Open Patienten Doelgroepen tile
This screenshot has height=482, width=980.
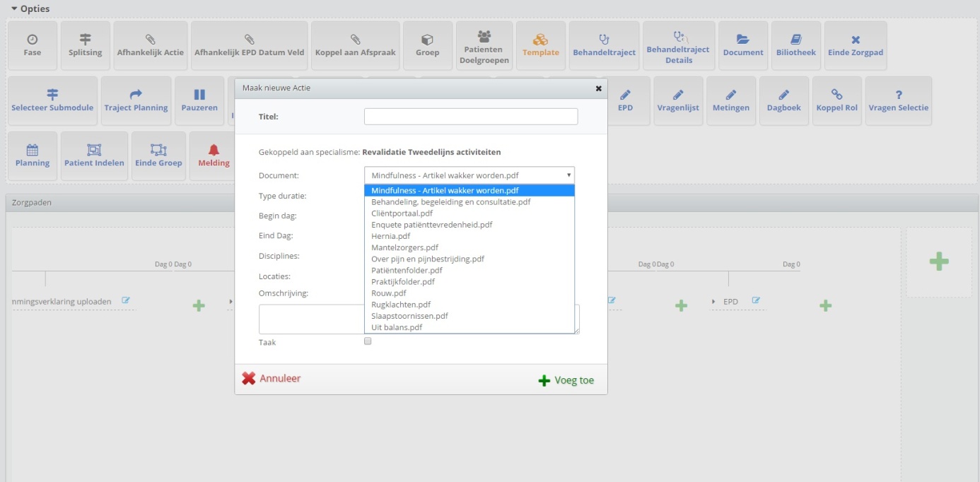pyautogui.click(x=484, y=46)
